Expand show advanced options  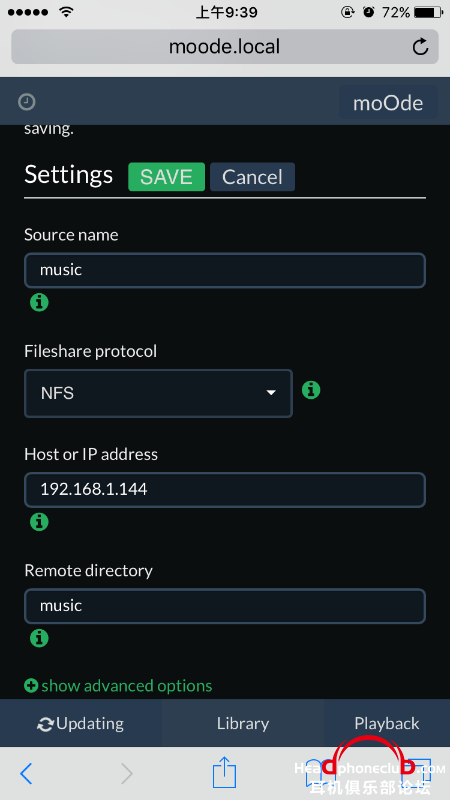click(118, 686)
